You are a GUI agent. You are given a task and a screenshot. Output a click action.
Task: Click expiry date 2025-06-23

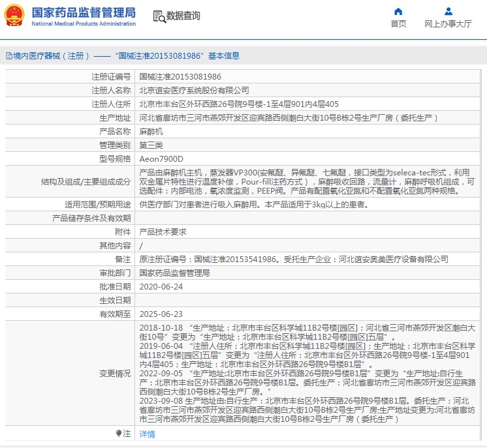coord(161,314)
